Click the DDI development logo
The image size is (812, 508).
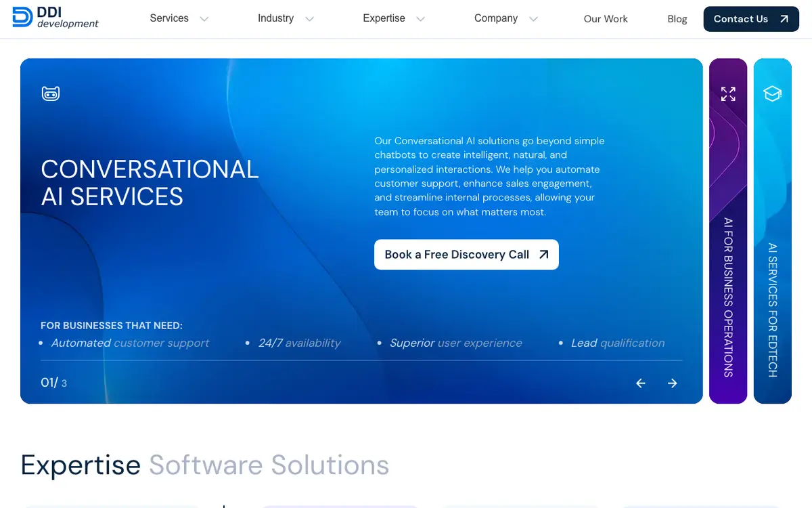[x=55, y=18]
